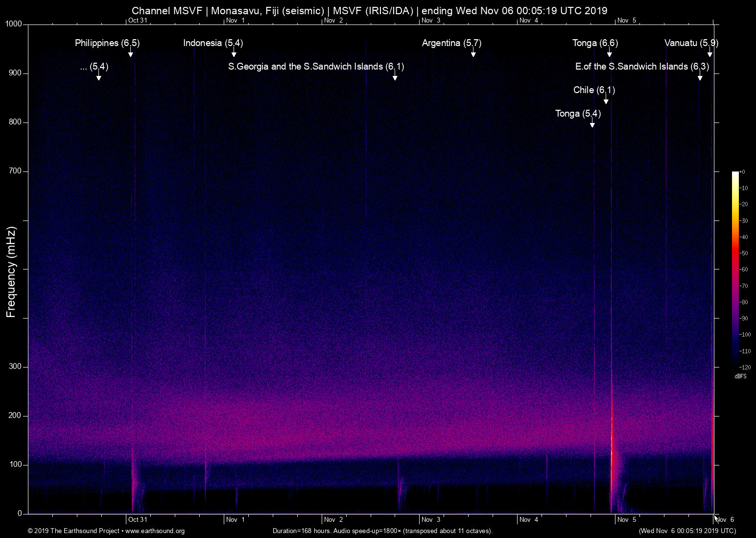Viewport: 756px width, 538px height.
Task: Select the S.Georgia and S.Sandwich Islands (6.1) marker
Action: coord(316,67)
